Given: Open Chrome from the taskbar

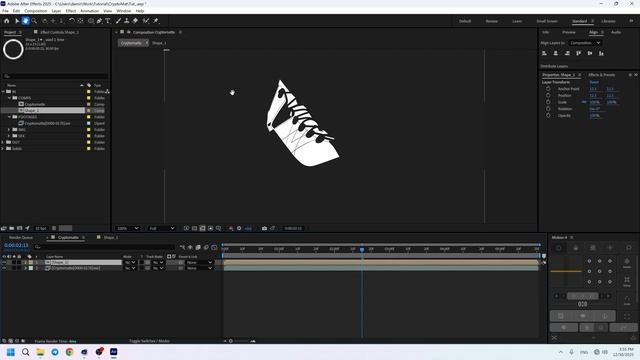Looking at the screenshot, I should click(69, 352).
